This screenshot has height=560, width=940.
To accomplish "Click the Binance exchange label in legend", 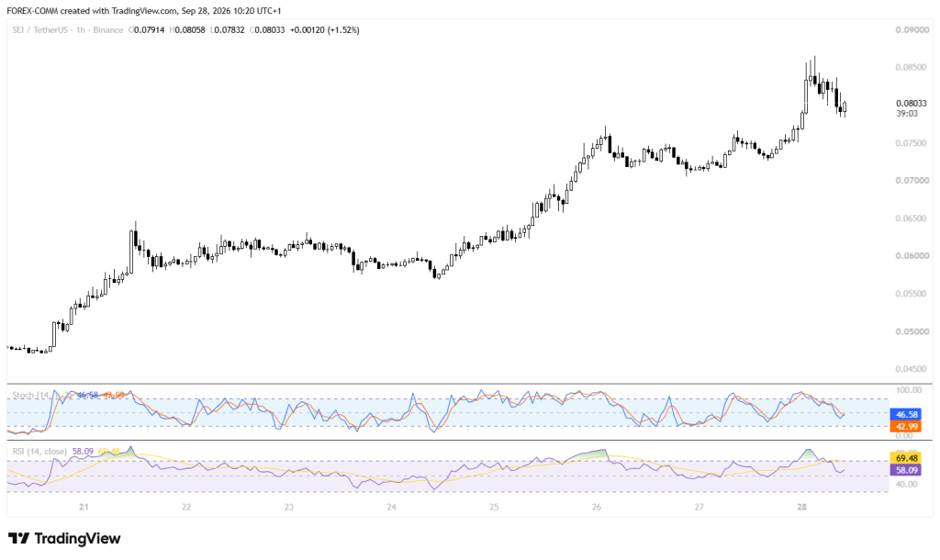I will point(108,30).
